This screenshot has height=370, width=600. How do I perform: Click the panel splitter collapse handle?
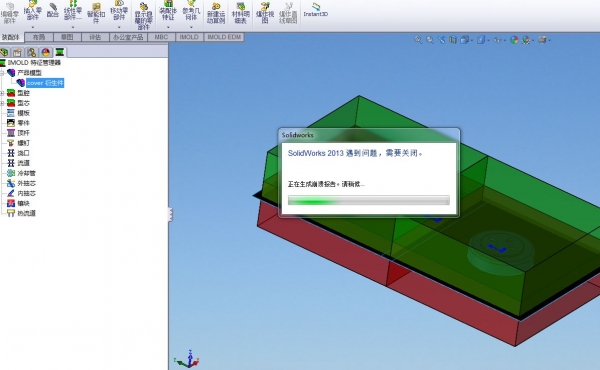pos(170,214)
